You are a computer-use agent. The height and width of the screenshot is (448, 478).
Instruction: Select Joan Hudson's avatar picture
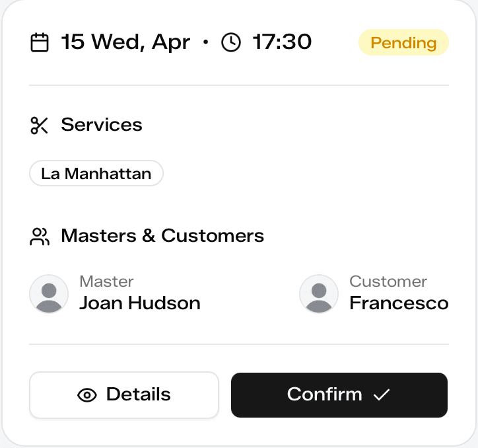pos(49,294)
